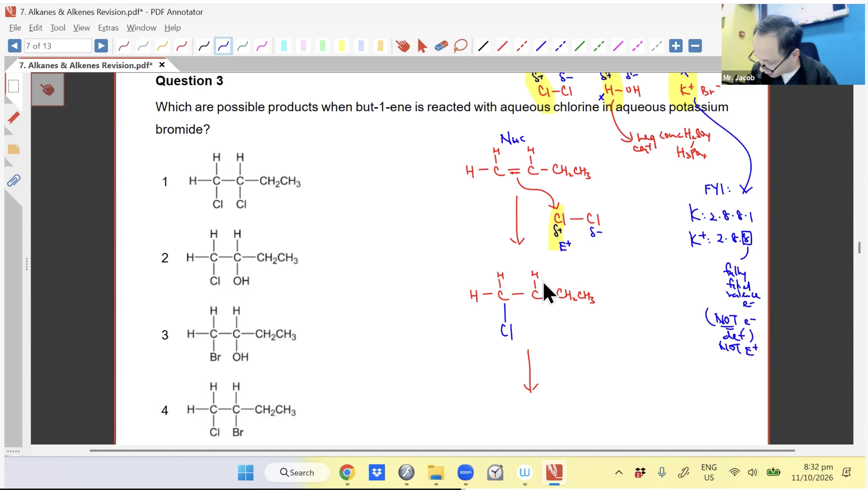The height and width of the screenshot is (490, 868).
Task: Choose the solid black line tool
Action: [x=483, y=46]
